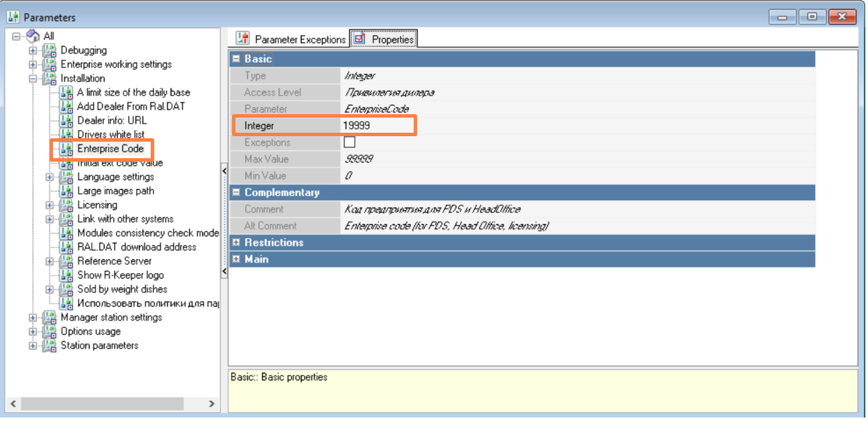Select Drivers white list parameter
Viewport: 868px width, 423px height.
pos(110,134)
